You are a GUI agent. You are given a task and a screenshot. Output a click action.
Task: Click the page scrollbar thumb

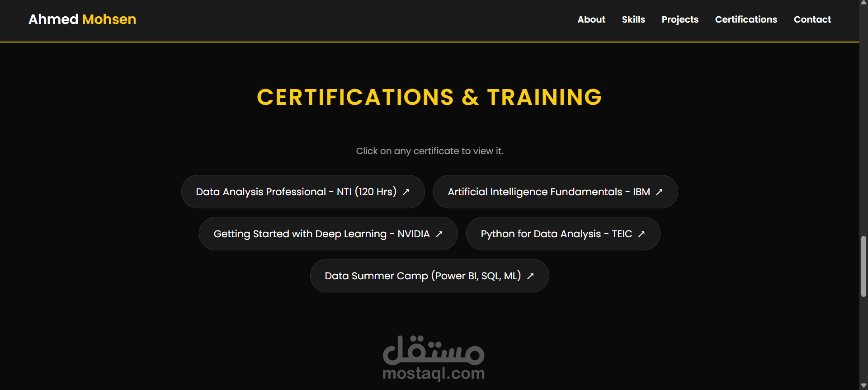[863, 266]
